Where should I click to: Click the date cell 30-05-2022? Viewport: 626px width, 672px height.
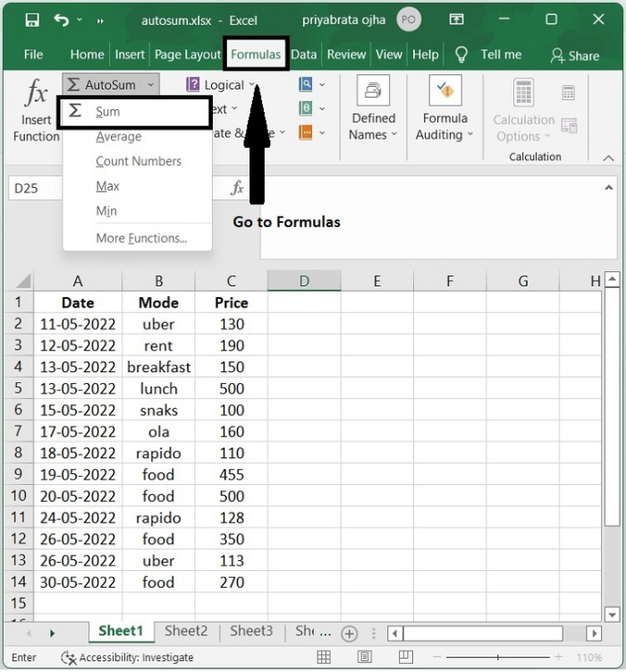click(x=78, y=582)
